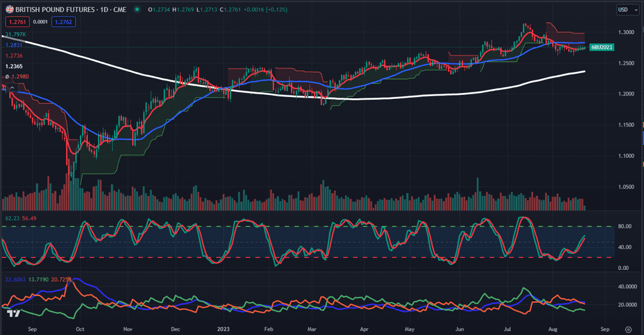Open the chart settings gear icon
The width and height of the screenshot is (644, 335).
pyautogui.click(x=628, y=329)
